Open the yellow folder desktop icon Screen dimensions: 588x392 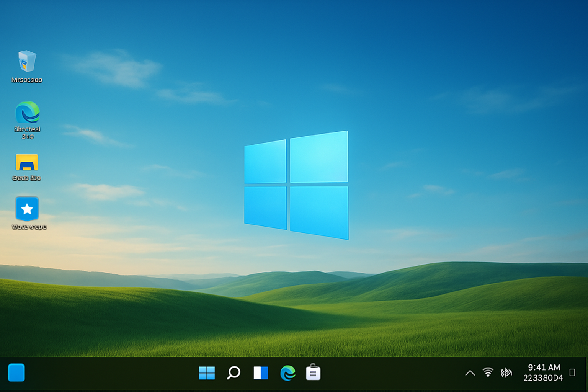(x=27, y=162)
